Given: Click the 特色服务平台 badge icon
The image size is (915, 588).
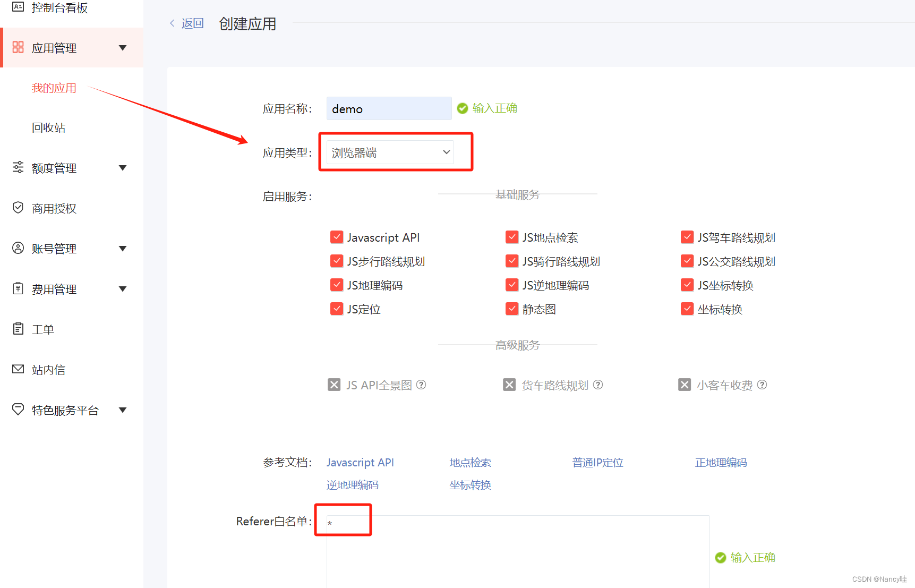Looking at the screenshot, I should pyautogui.click(x=18, y=410).
